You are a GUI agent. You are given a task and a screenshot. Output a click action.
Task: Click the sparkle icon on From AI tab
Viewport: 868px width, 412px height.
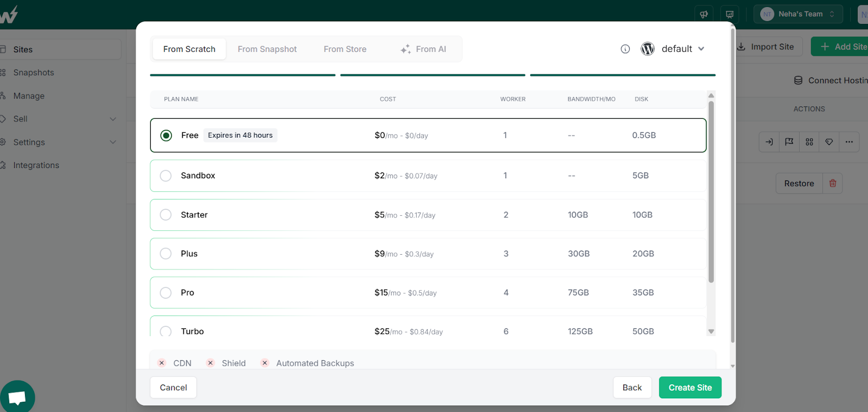click(405, 49)
